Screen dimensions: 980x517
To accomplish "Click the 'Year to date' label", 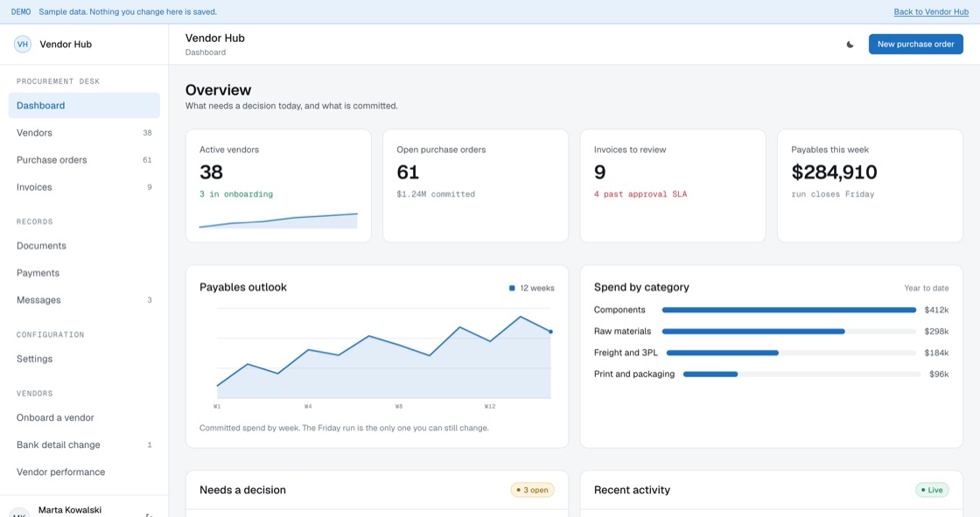I will pyautogui.click(x=927, y=288).
